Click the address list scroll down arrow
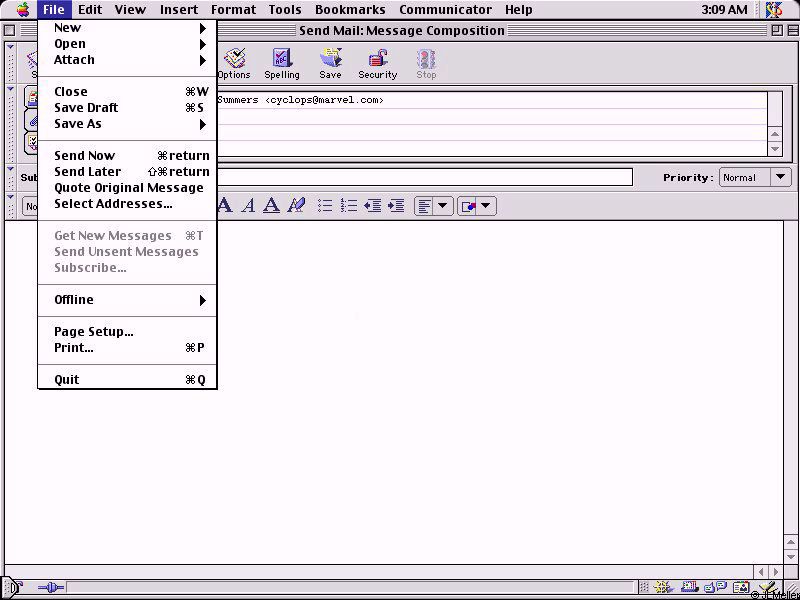Screen dimensions: 800x600 click(x=775, y=148)
